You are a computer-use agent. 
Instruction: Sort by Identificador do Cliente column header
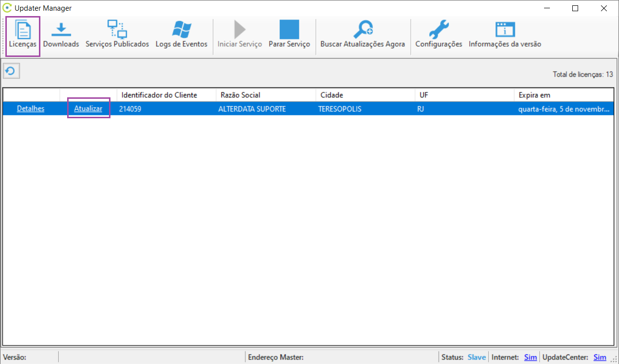pos(159,95)
